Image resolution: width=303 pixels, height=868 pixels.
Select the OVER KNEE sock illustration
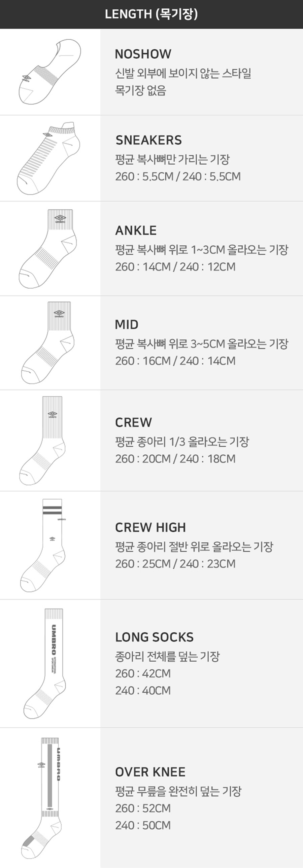(42, 798)
